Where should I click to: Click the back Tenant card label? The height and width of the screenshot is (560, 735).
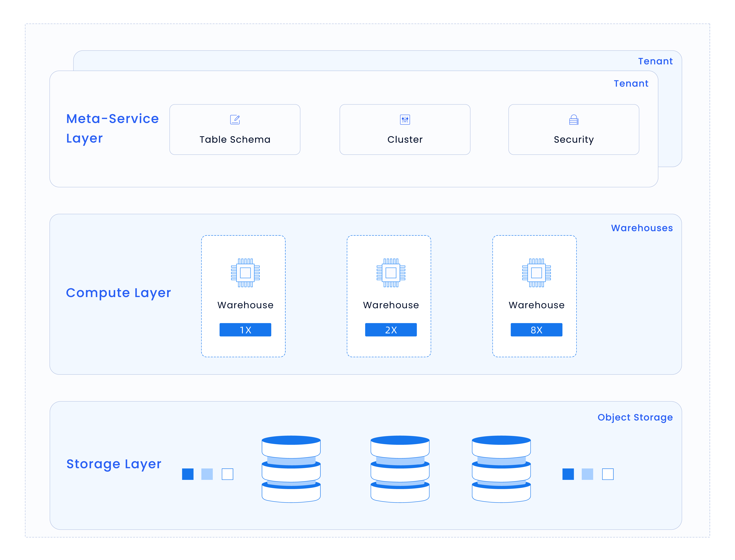coord(655,61)
